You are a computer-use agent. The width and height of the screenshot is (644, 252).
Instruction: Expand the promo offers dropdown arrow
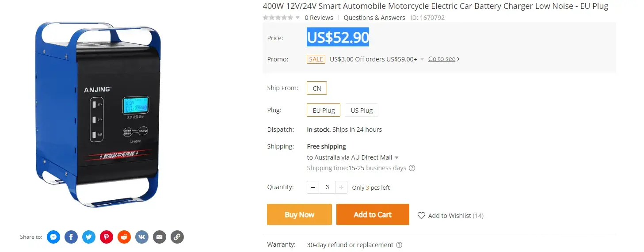coord(422,59)
